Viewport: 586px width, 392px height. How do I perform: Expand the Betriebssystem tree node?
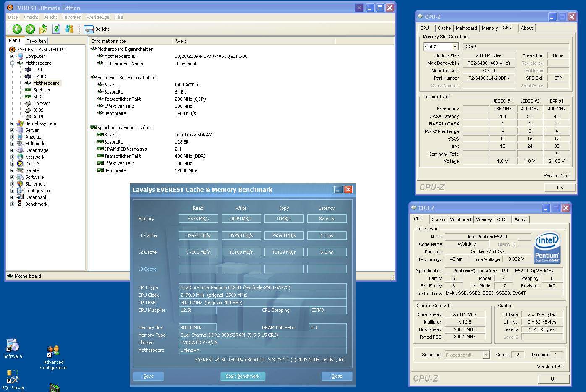[12, 123]
